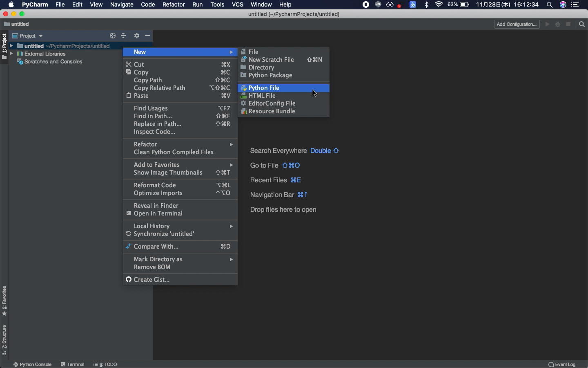The height and width of the screenshot is (368, 588).
Task: Select Compare With...
Action: coord(180,247)
